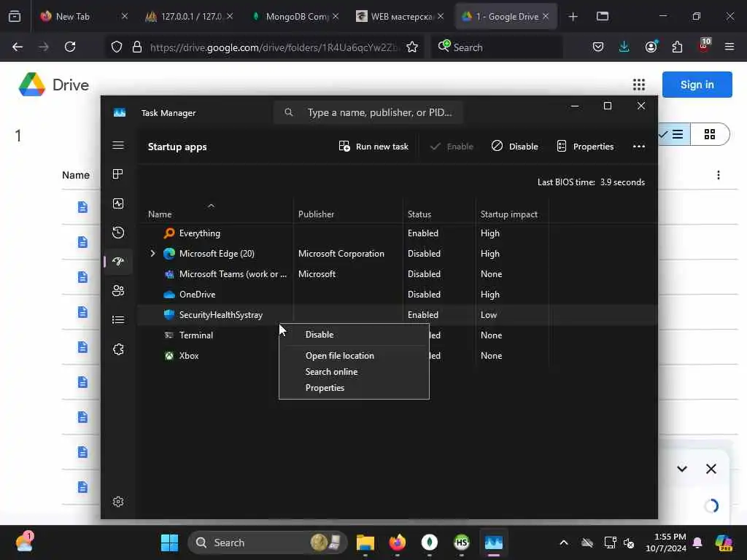Open Windows Start menu
Screen dimensions: 747x560
169,542
